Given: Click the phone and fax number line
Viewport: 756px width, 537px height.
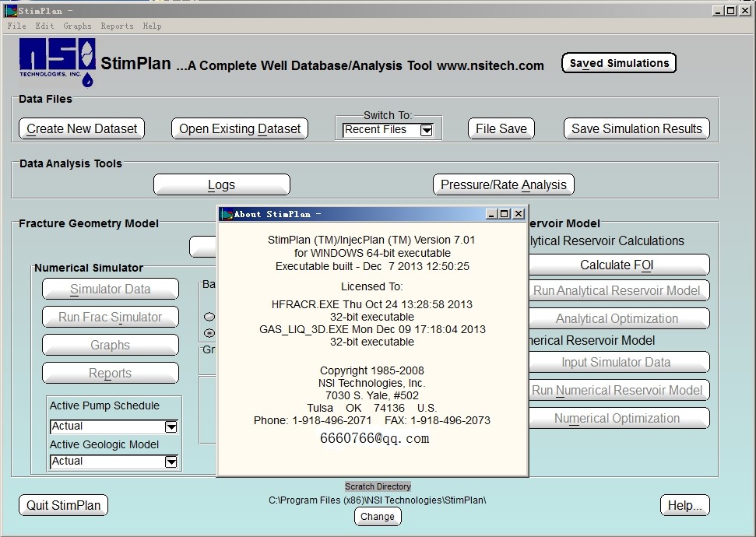Looking at the screenshot, I should point(371,421).
